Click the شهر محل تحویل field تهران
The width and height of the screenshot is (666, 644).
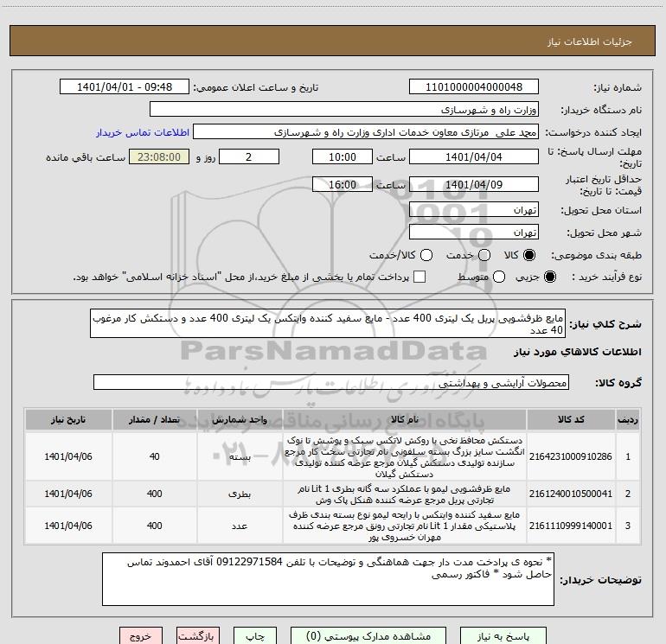point(474,233)
